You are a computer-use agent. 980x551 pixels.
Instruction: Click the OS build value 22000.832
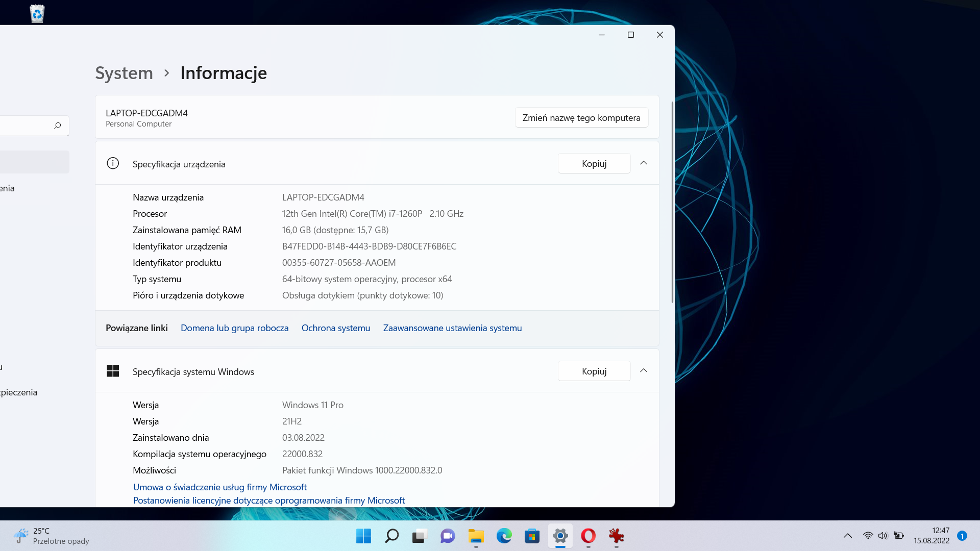(x=302, y=454)
